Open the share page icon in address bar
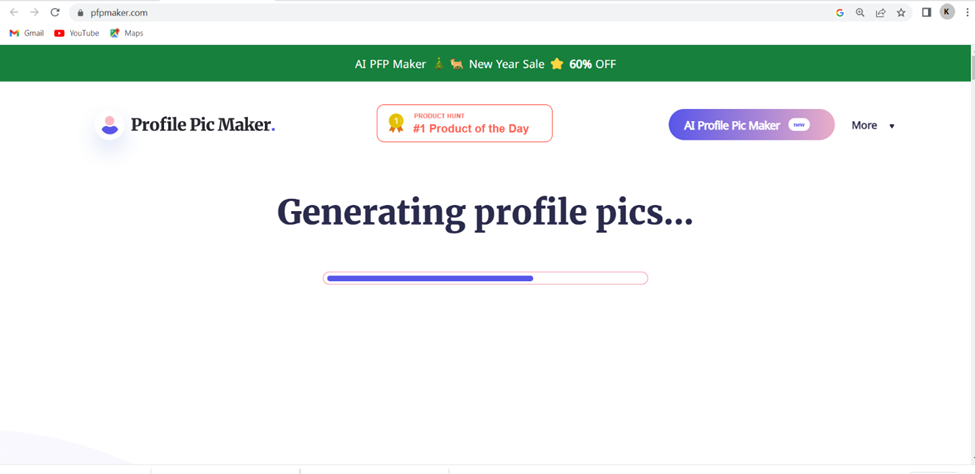The image size is (975, 474). (x=880, y=12)
